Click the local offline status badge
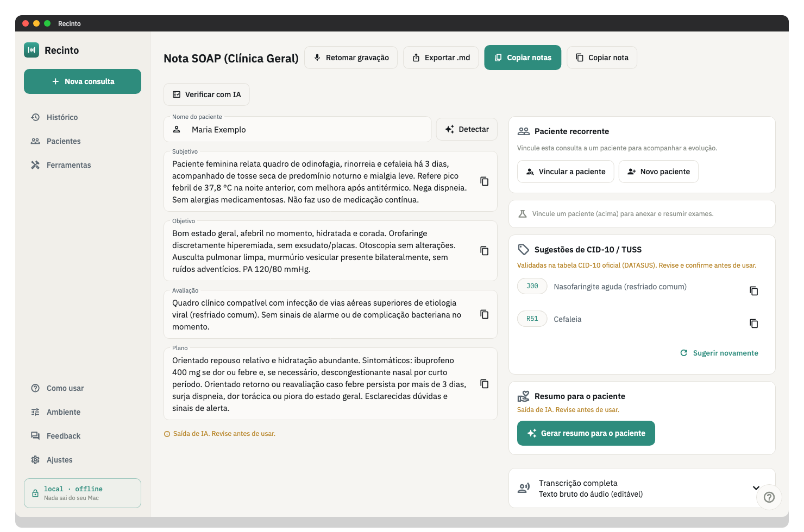This screenshot has height=532, width=804. pyautogui.click(x=83, y=493)
